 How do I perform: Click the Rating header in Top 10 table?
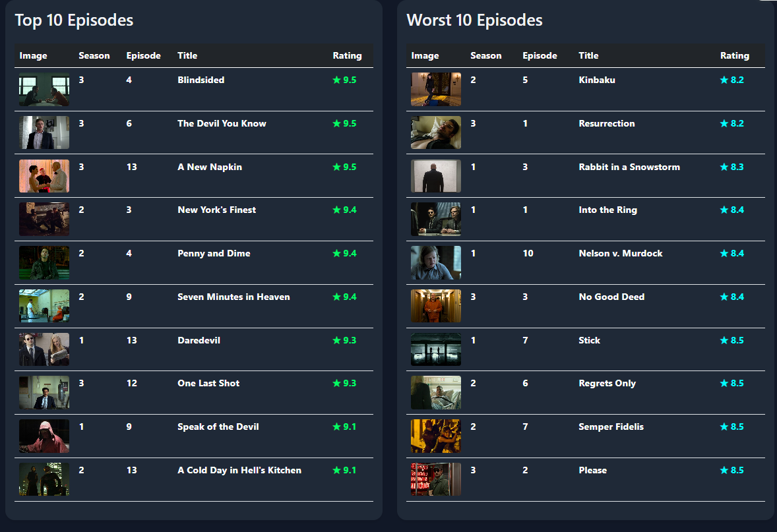(x=347, y=56)
